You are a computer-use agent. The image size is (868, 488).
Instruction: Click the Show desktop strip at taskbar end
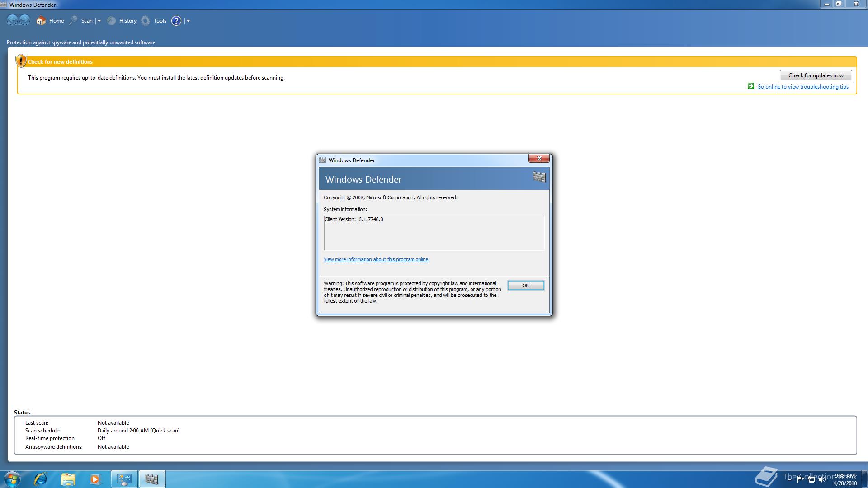tap(864, 479)
